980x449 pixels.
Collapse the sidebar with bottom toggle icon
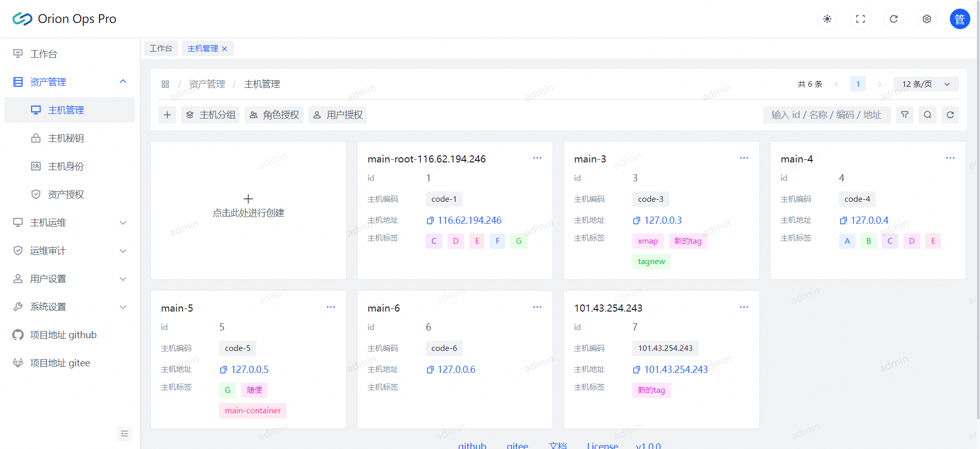124,434
